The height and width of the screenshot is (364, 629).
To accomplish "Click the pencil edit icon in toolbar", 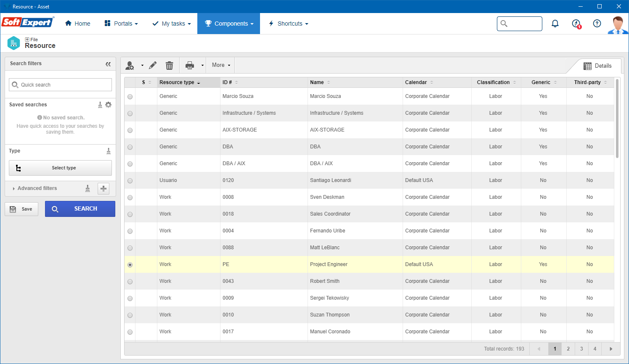I will [x=153, y=65].
